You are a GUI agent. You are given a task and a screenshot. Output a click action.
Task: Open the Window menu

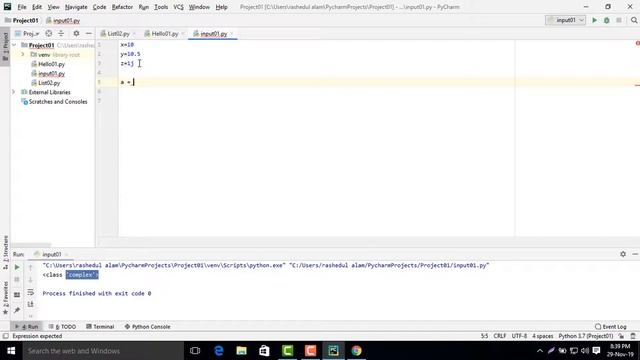(199, 7)
